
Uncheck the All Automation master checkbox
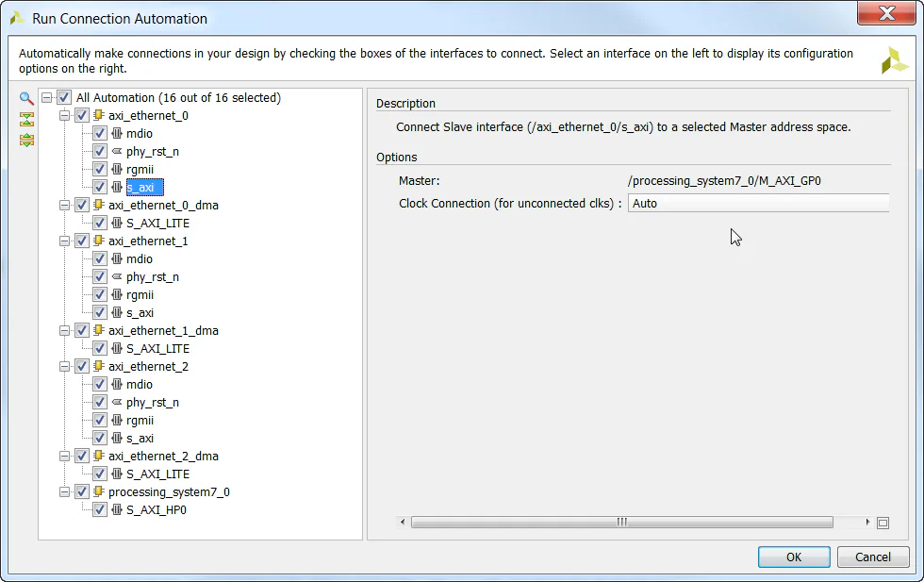pyautogui.click(x=64, y=97)
